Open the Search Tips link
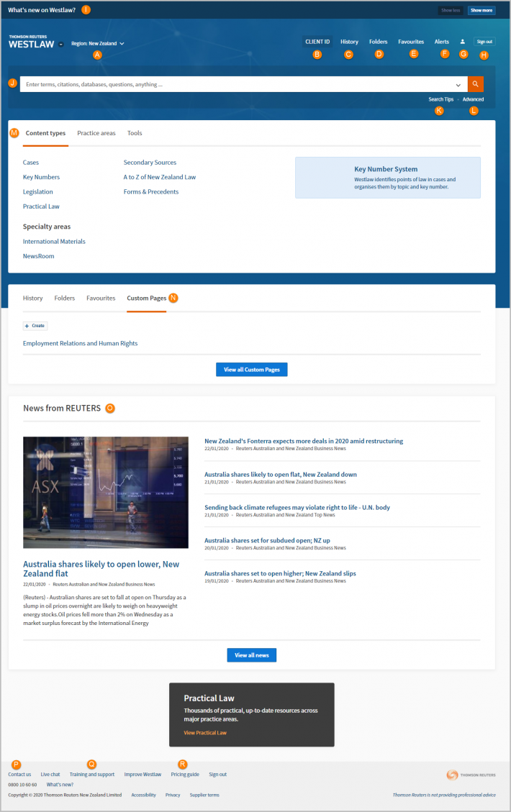This screenshot has width=511, height=812. [441, 99]
